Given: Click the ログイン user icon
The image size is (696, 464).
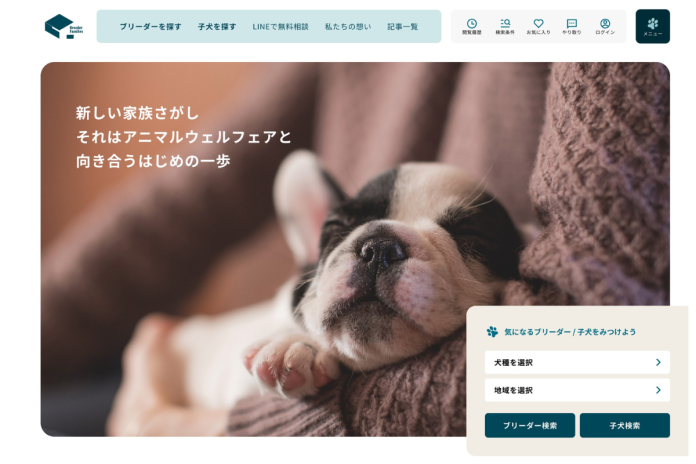Looking at the screenshot, I should [x=605, y=27].
